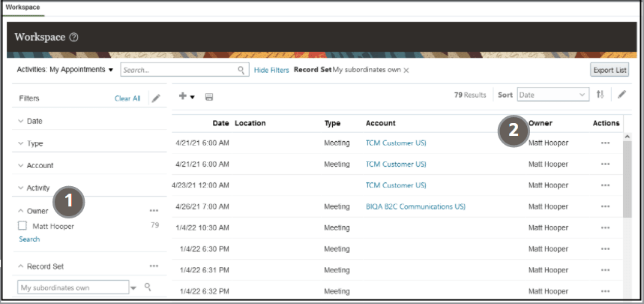This screenshot has width=644, height=304.
Task: Click the Record Set search magnifier icon
Action: pyautogui.click(x=148, y=287)
